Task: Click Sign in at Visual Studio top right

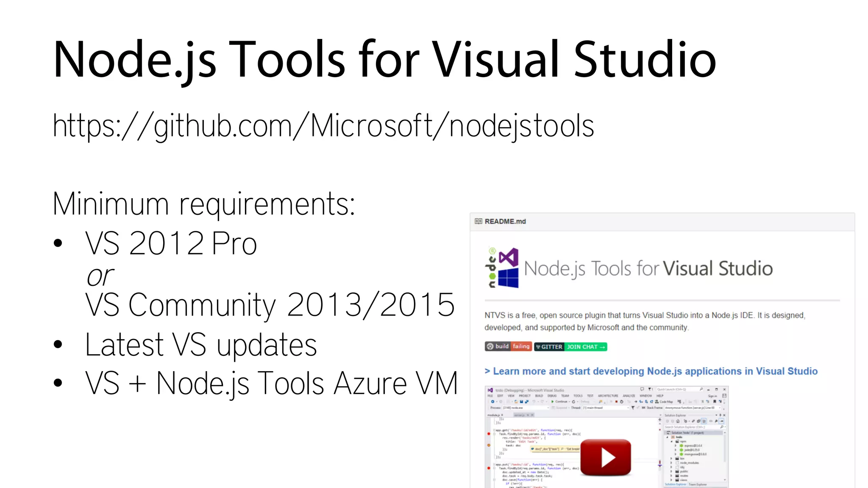Action: (x=712, y=396)
